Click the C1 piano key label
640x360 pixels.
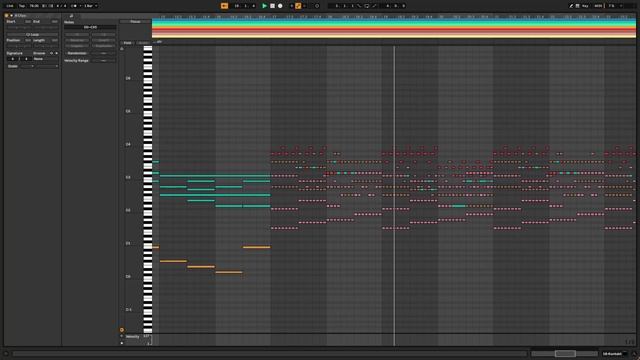point(128,244)
